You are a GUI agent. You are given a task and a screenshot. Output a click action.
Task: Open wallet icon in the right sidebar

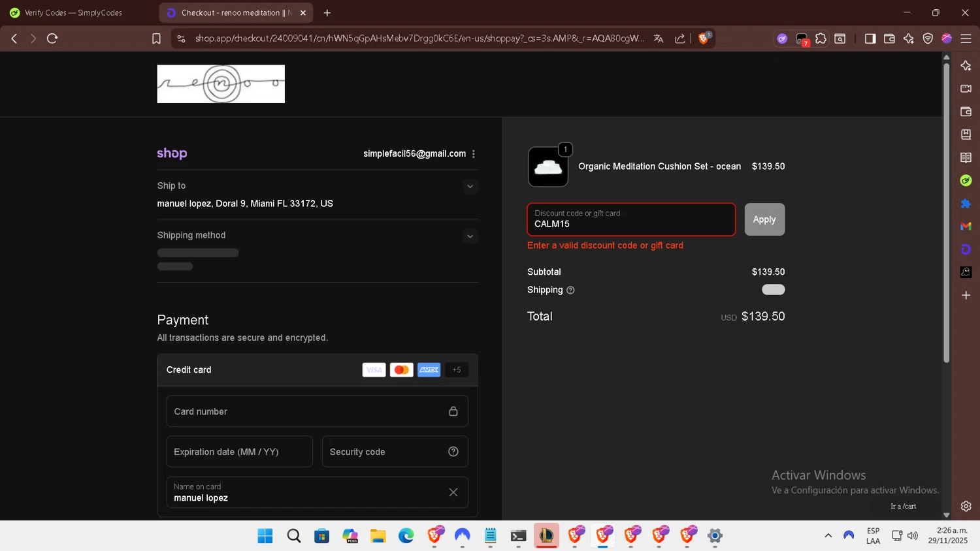tap(966, 112)
